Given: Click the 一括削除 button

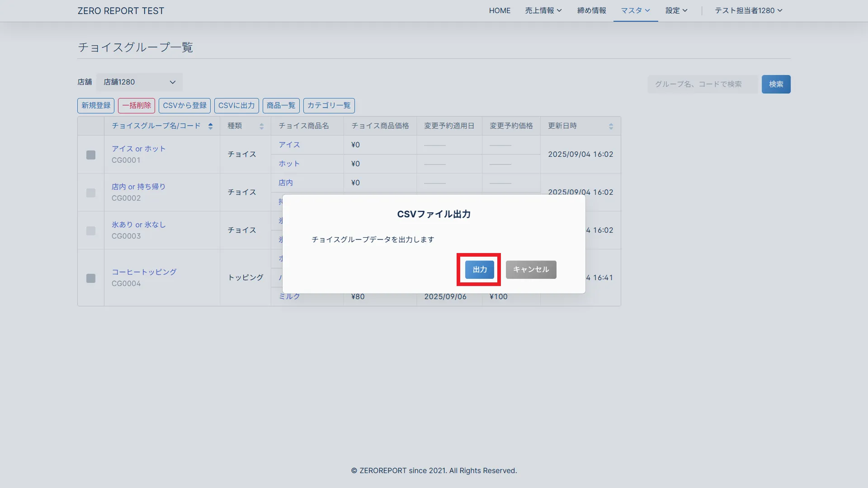Looking at the screenshot, I should tap(137, 106).
